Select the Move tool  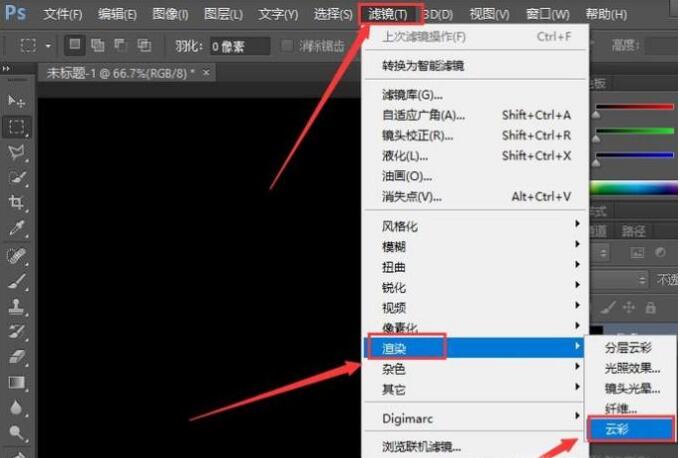click(17, 101)
